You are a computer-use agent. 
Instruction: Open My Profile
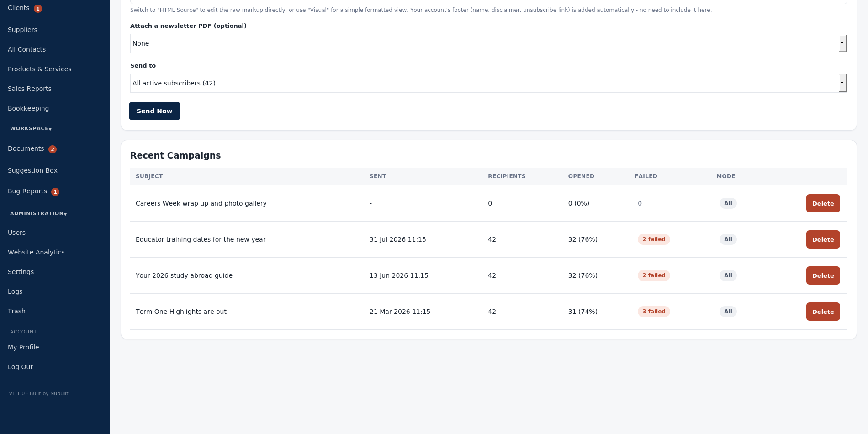(23, 347)
